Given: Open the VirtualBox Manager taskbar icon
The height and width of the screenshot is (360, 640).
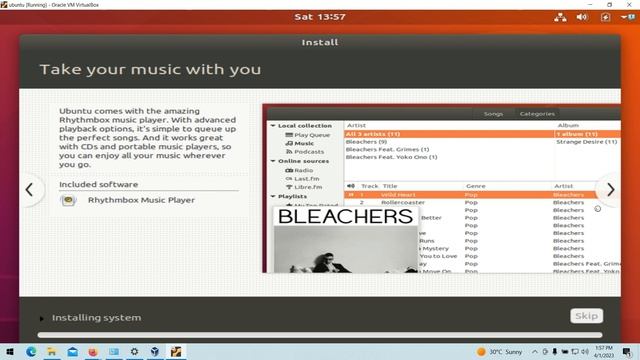Looking at the screenshot, I should click(x=155, y=351).
